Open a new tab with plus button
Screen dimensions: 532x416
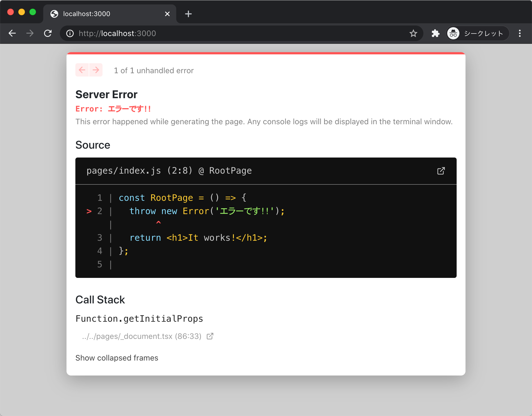point(188,14)
